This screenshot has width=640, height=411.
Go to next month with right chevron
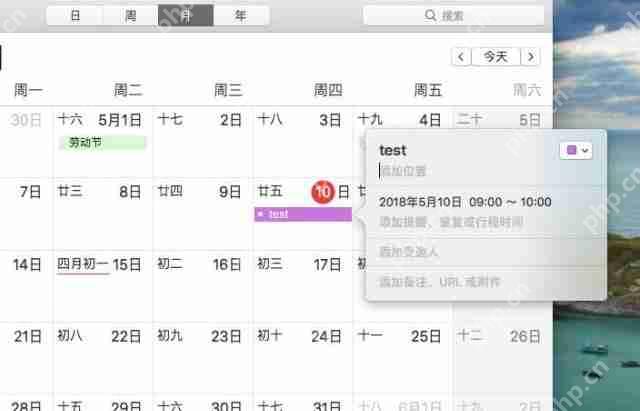pos(531,56)
